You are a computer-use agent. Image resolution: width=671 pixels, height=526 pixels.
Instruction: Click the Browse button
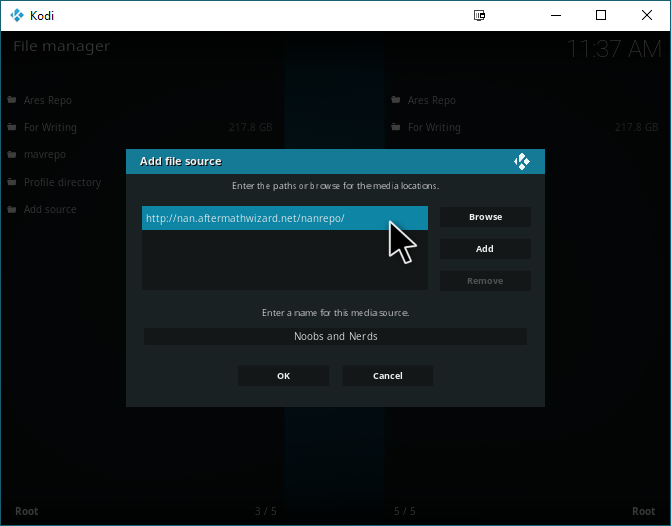485,217
